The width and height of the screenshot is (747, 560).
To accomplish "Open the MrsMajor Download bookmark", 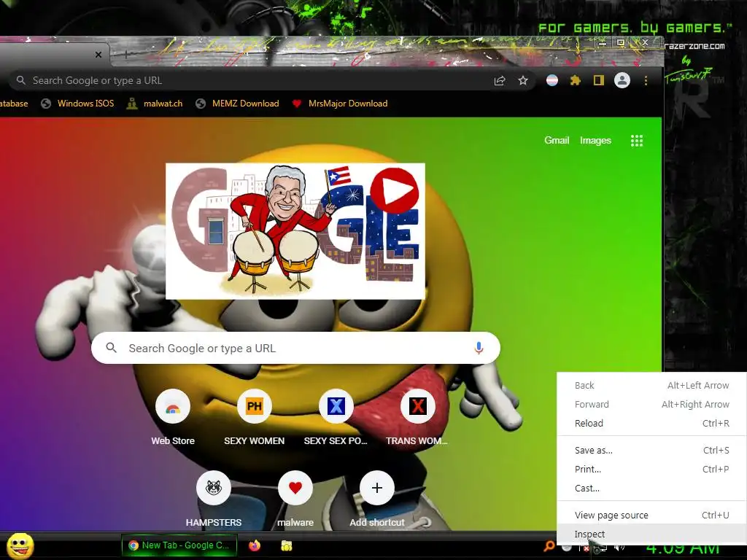I will tap(340, 104).
